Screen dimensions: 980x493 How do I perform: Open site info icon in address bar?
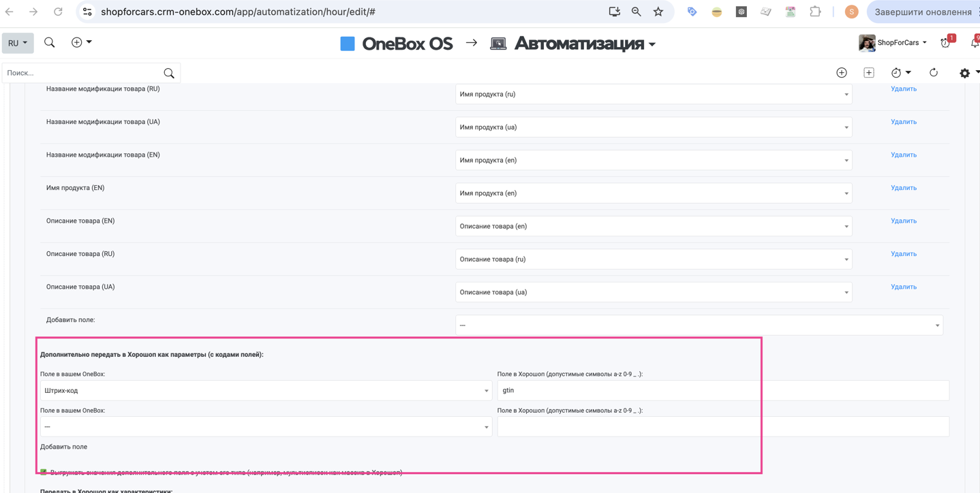pyautogui.click(x=87, y=12)
